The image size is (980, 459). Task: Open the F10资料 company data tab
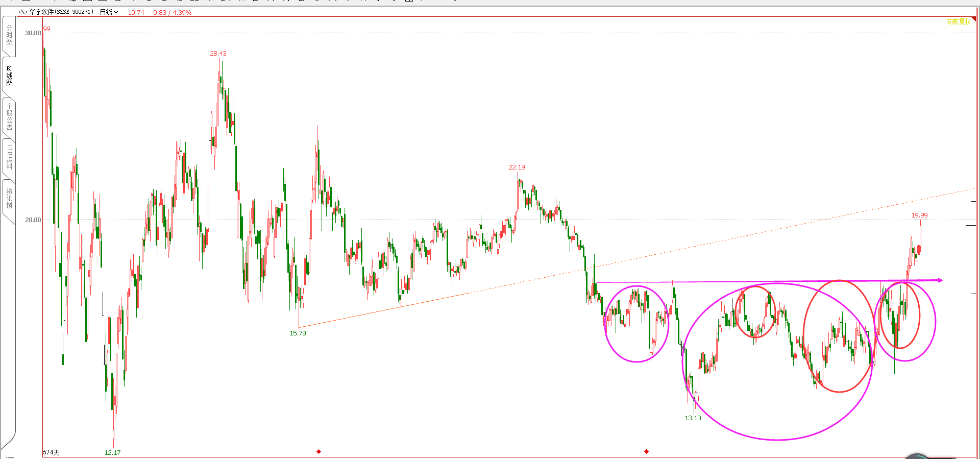(9, 157)
